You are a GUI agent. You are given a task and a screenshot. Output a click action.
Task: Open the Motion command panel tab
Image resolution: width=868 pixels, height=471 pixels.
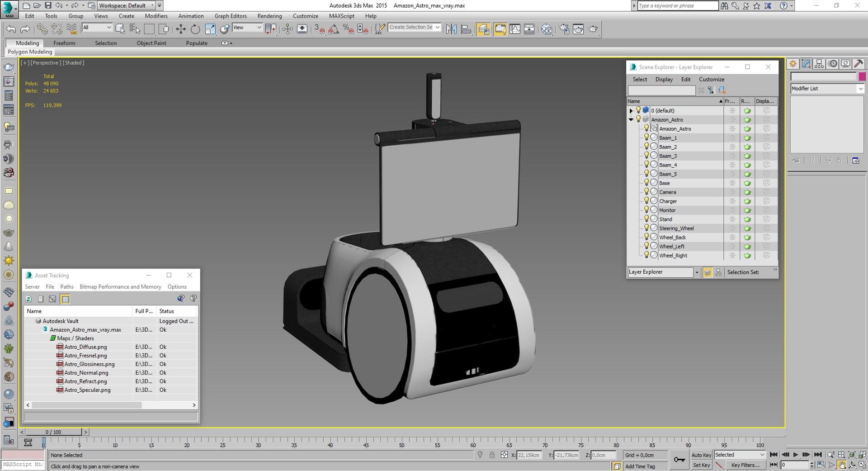pos(833,64)
